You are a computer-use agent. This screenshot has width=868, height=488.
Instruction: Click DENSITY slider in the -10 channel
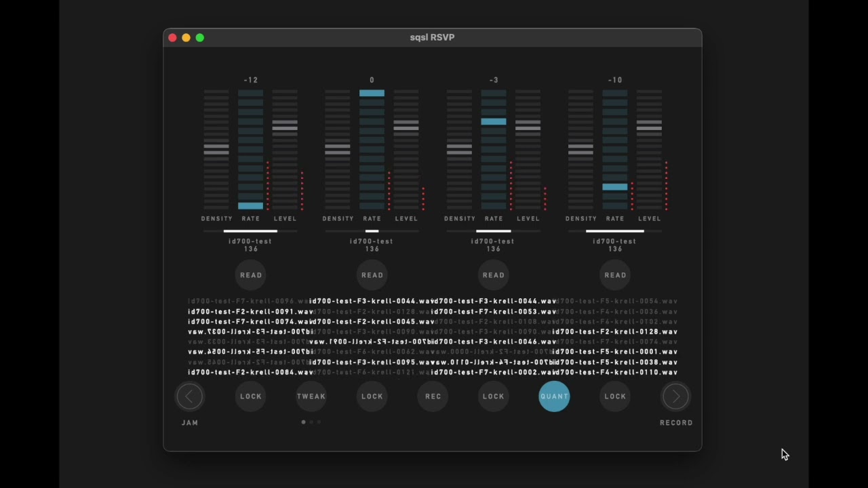[x=580, y=150]
